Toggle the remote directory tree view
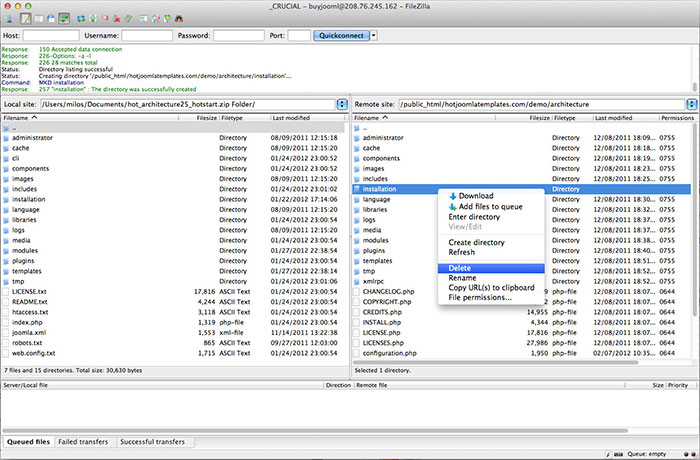 pyautogui.click(x=51, y=19)
